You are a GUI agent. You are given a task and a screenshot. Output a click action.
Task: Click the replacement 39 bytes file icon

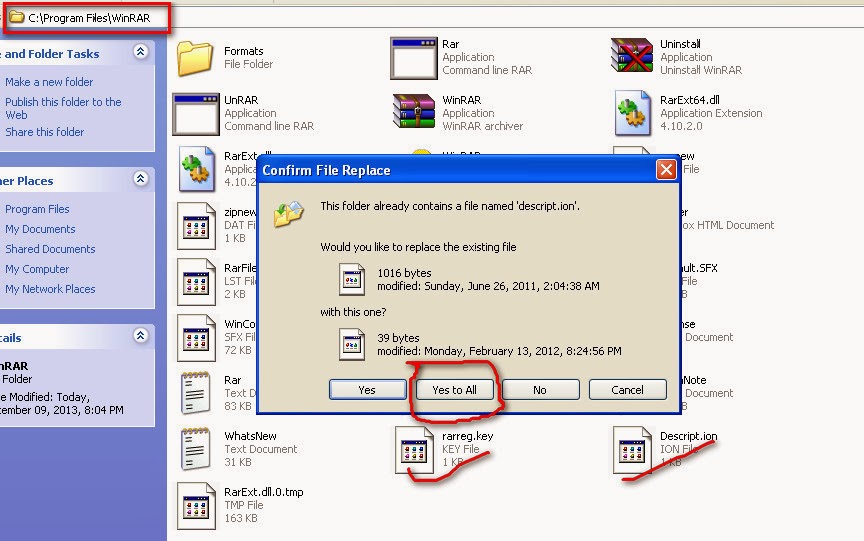[352, 344]
